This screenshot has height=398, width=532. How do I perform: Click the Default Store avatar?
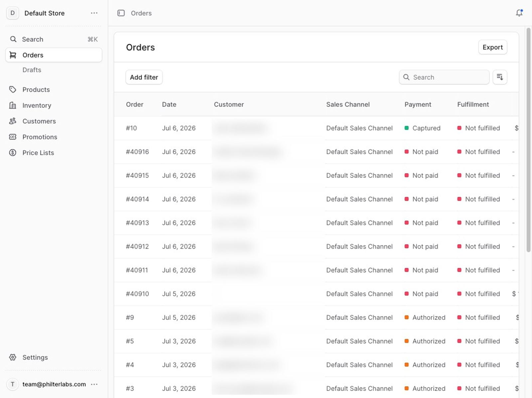pos(13,13)
